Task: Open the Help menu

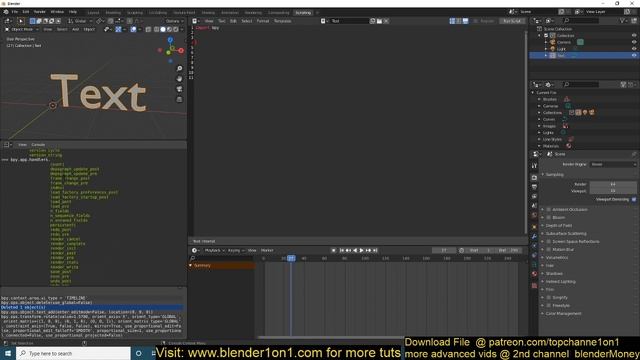Action: click(x=73, y=12)
